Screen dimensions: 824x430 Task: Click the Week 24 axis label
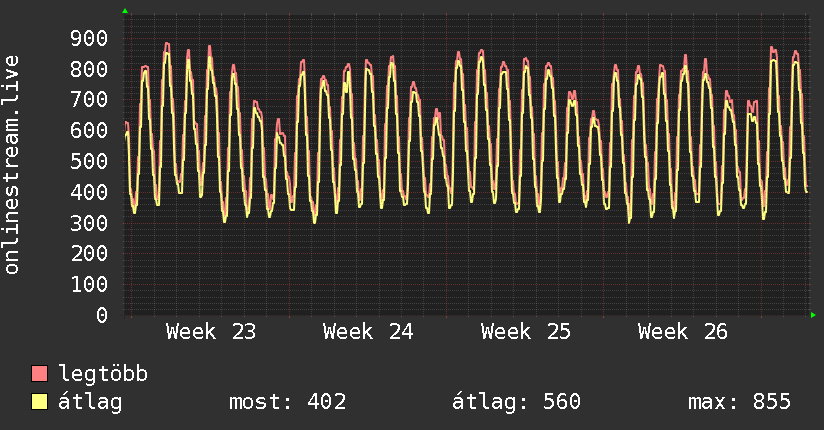(368, 332)
